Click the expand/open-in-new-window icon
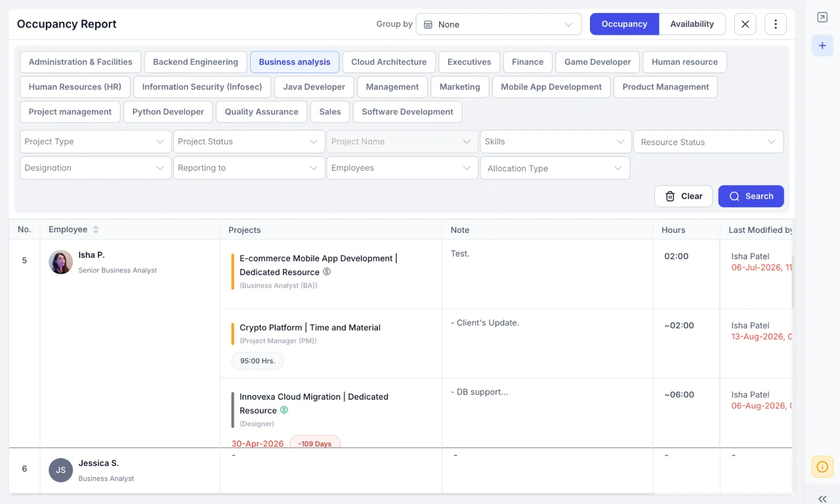840x504 pixels. (x=822, y=18)
